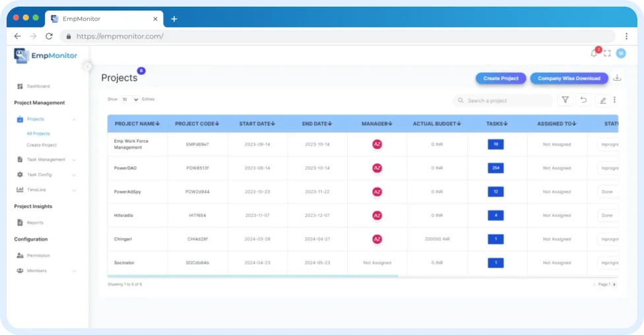Image resolution: width=644 pixels, height=335 pixels.
Task: Open the notifications bell
Action: pos(594,54)
